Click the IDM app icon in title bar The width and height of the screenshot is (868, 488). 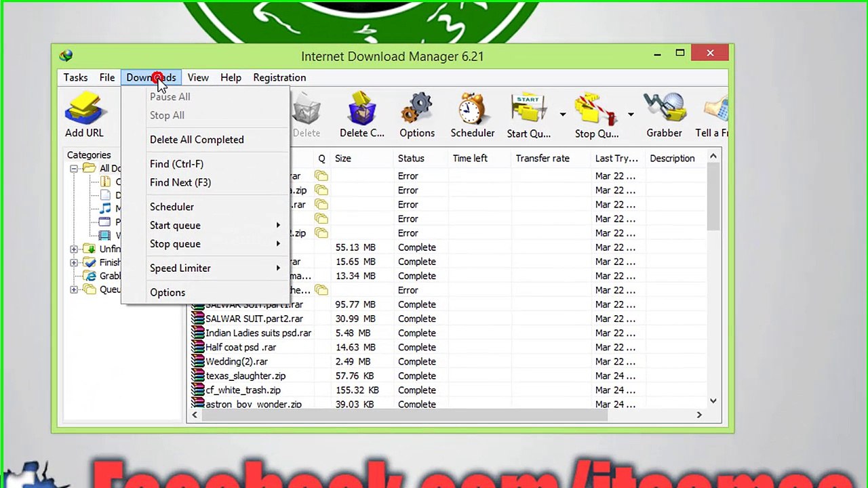[66, 56]
